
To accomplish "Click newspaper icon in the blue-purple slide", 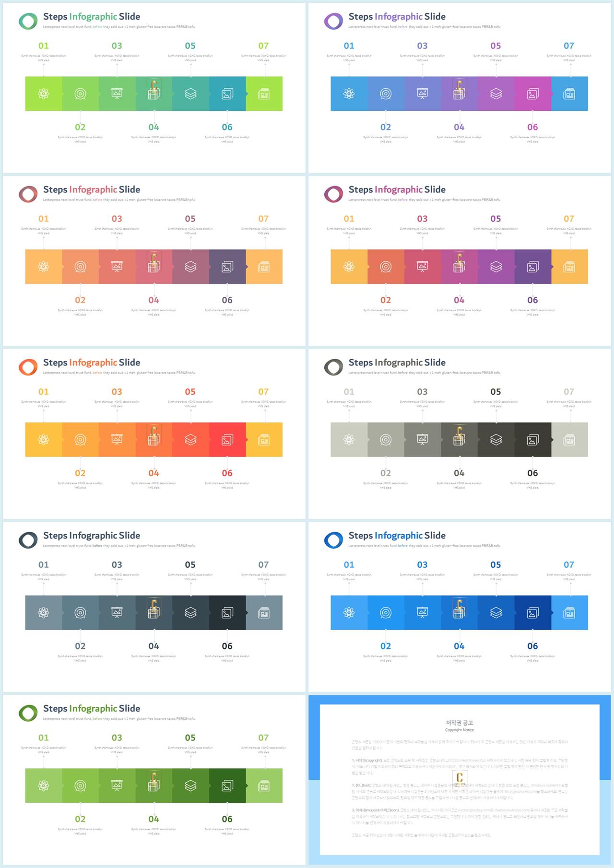I will tap(569, 94).
